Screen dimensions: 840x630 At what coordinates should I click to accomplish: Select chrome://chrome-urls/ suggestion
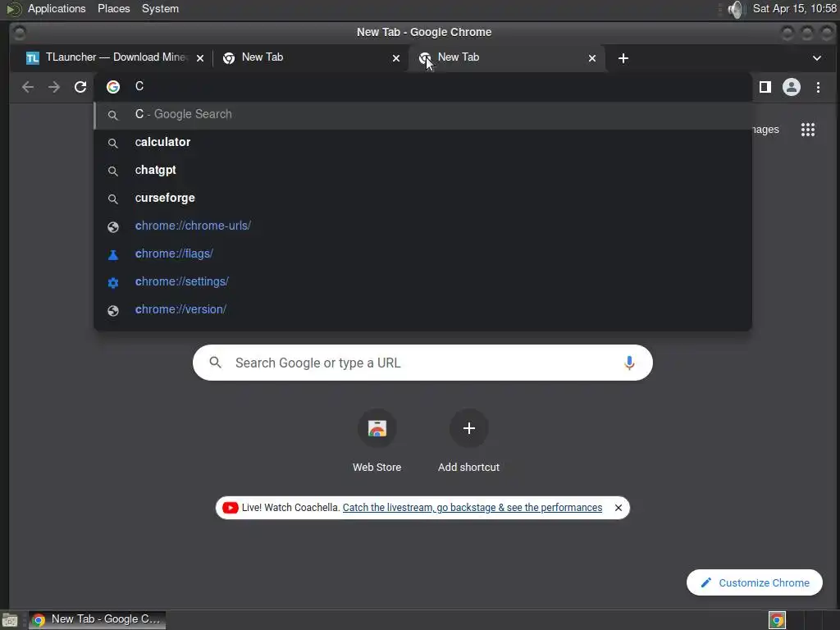pyautogui.click(x=422, y=226)
